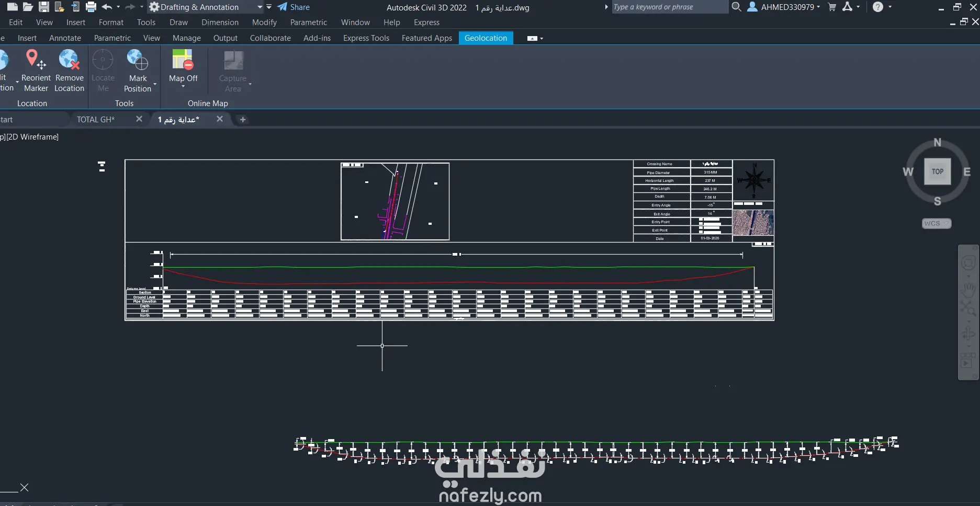Click the Help question mark icon
This screenshot has height=506, width=980.
click(878, 7)
